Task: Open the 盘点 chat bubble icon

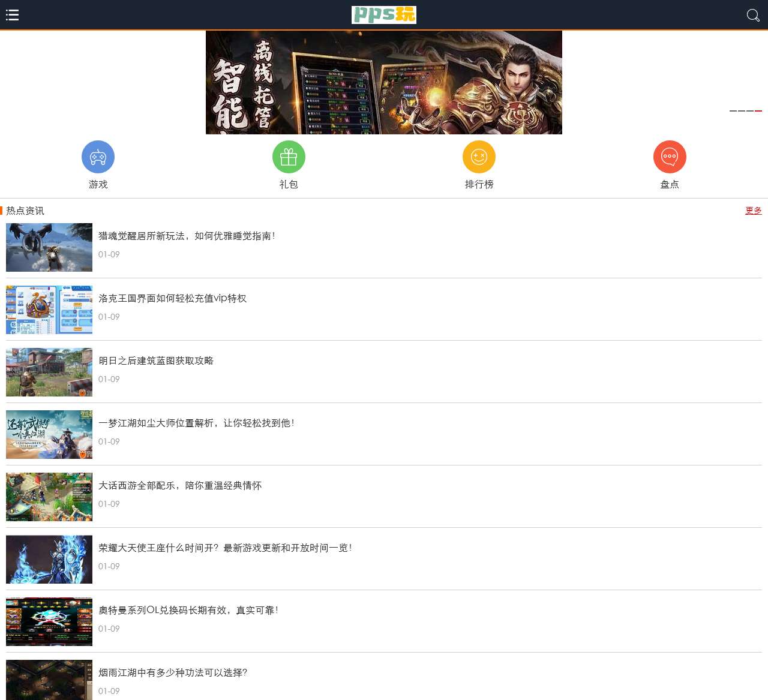Action: (670, 157)
